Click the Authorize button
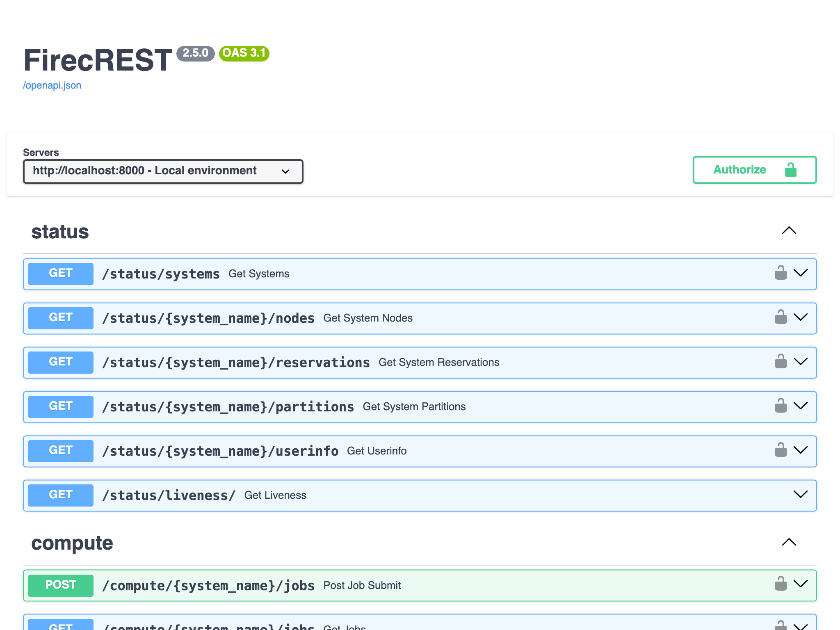840x630 pixels. [x=754, y=170]
